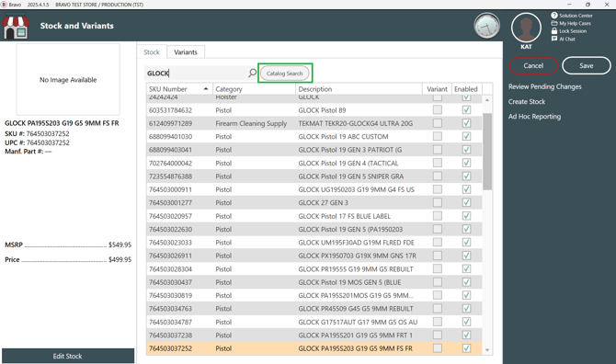
Task: Select GLOCK Pistol 19 GEN 5 (PA1950203 row
Action: pyautogui.click(x=314, y=229)
